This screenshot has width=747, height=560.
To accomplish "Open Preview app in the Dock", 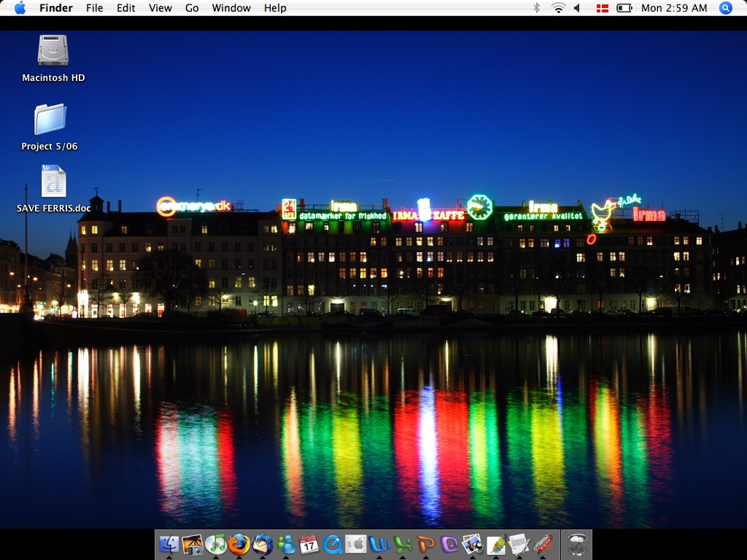I will pyautogui.click(x=473, y=544).
